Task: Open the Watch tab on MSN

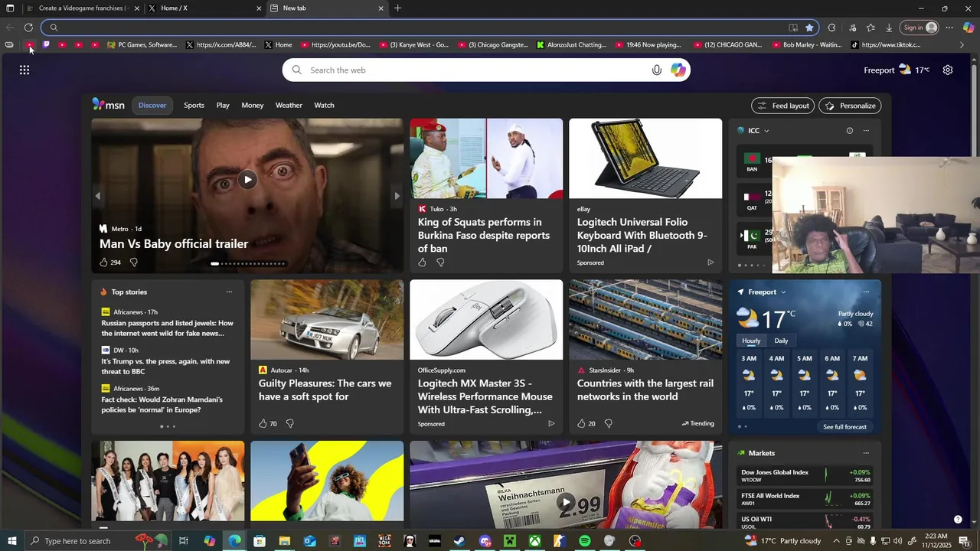Action: click(x=324, y=105)
